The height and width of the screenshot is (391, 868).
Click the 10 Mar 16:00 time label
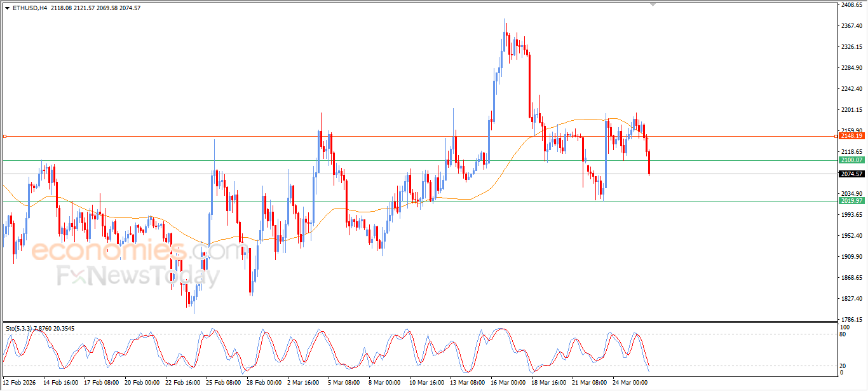click(426, 383)
